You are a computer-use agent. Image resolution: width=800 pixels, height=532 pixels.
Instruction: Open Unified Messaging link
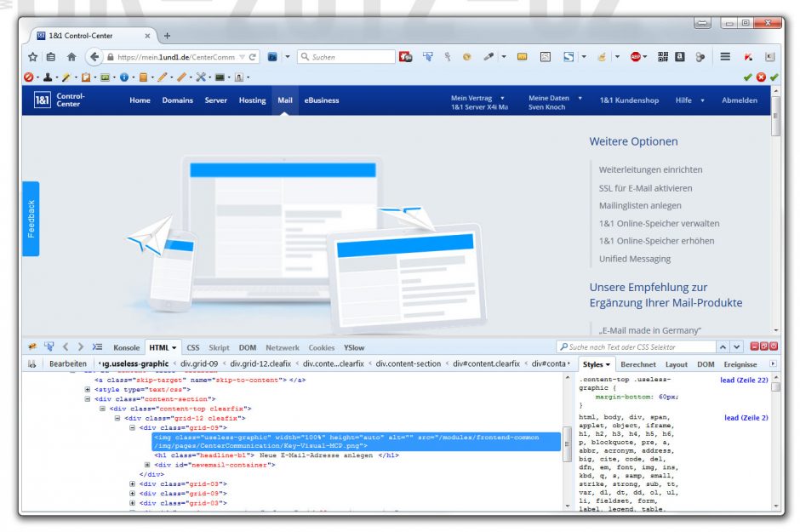coord(635,259)
